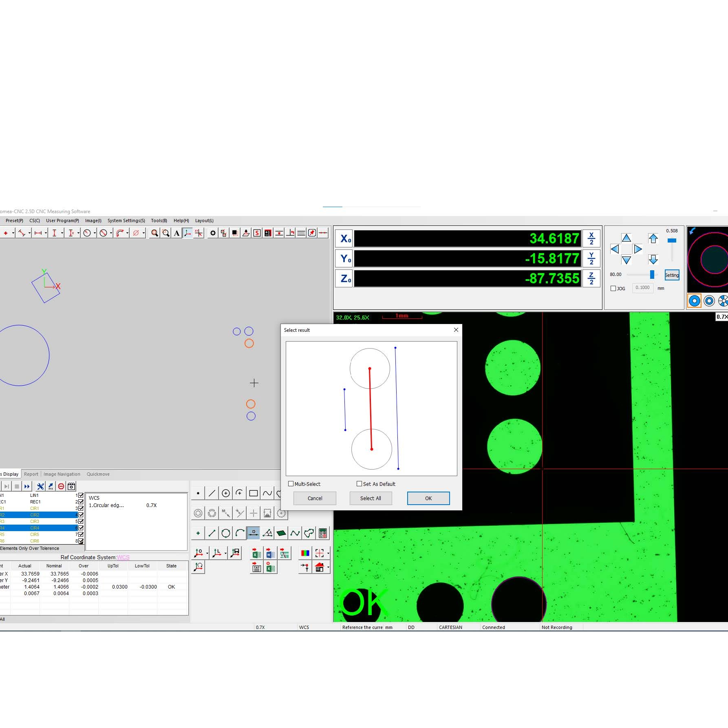Switch to the Image Navigation tab

62,474
